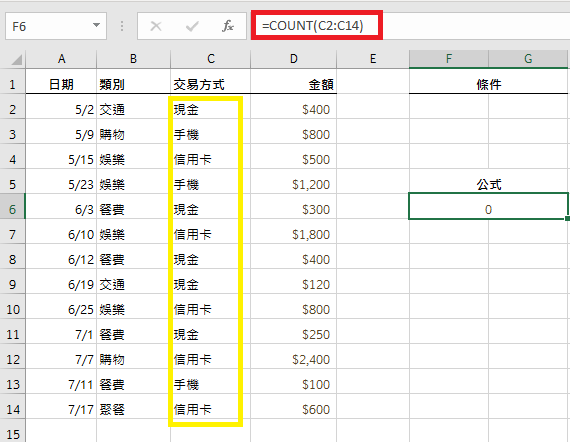
Task: Cancel the formula entry with the X icon
Action: 156,26
